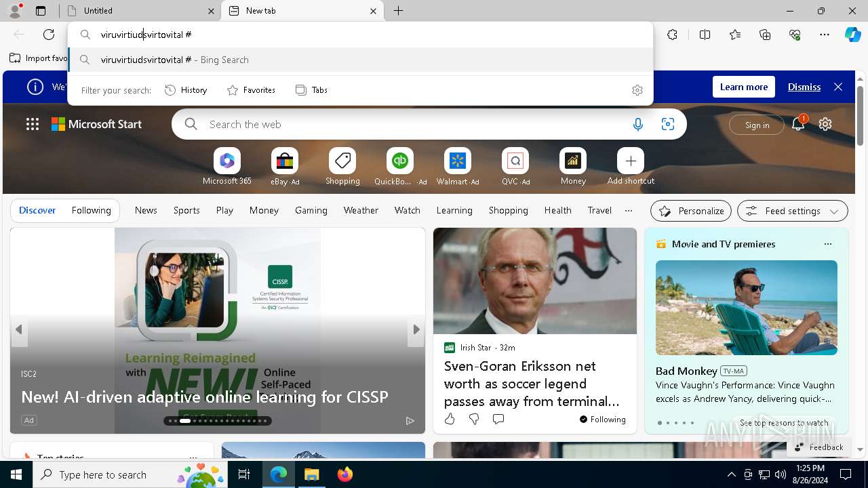Open the QVC shortcut tile
Screen dimensions: 868x488
515,167
